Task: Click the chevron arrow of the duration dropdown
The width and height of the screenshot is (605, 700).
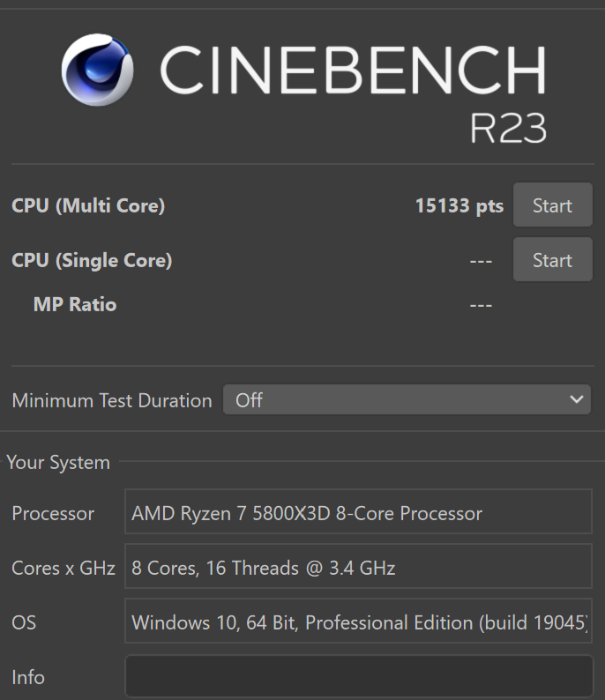Action: pos(577,400)
